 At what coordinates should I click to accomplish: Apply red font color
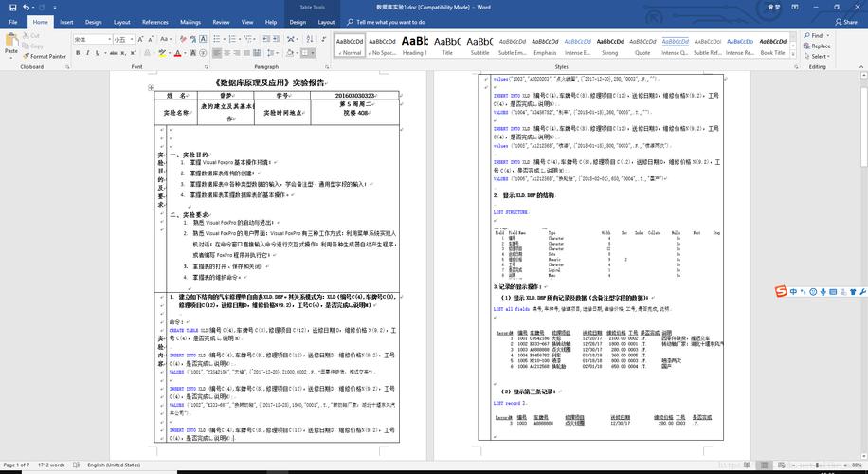click(177, 53)
